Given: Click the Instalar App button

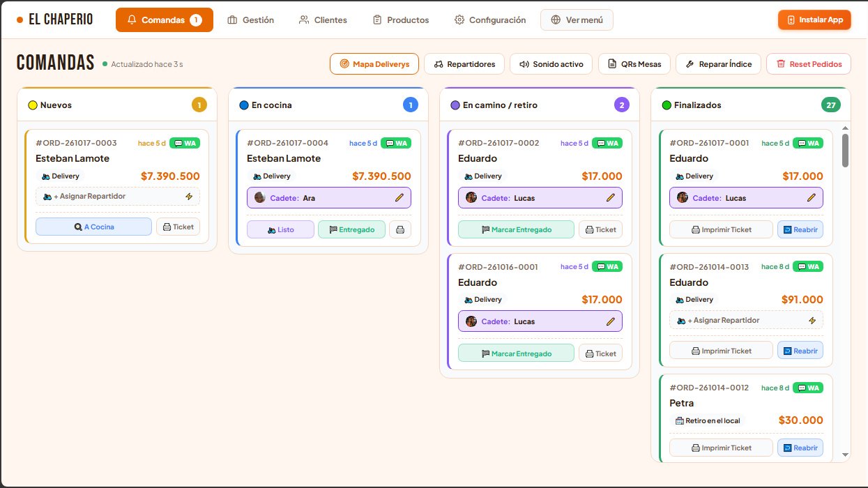Looking at the screenshot, I should pos(814,20).
